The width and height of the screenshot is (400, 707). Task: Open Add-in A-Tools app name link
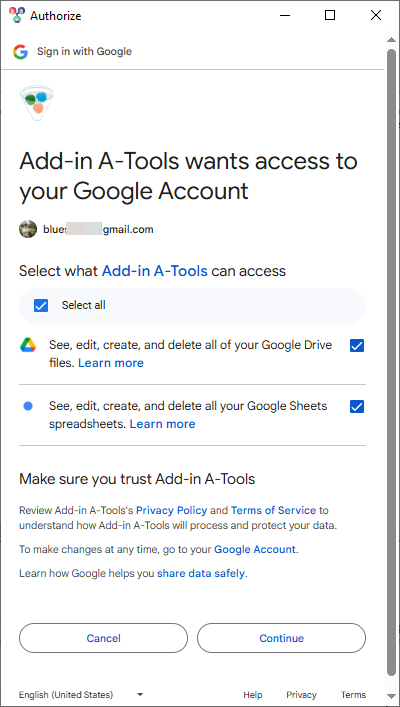155,271
